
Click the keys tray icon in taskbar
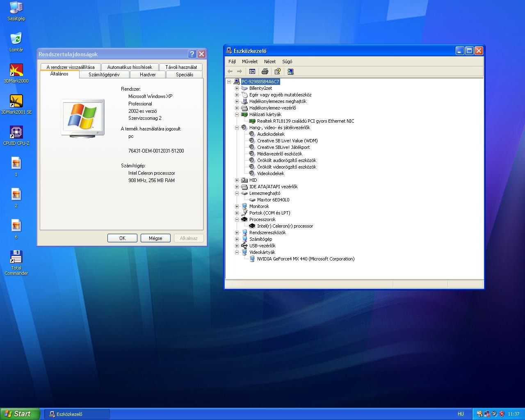pyautogui.click(x=479, y=414)
